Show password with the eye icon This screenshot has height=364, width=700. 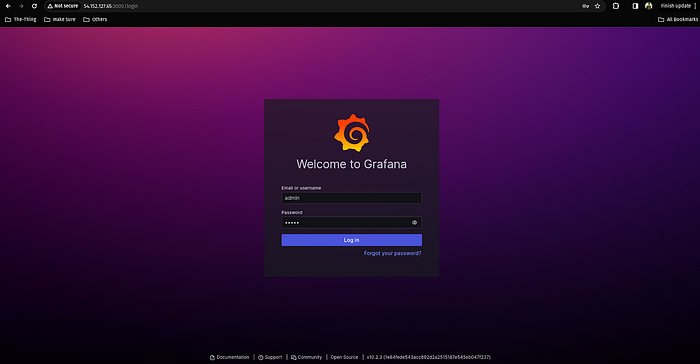(414, 222)
